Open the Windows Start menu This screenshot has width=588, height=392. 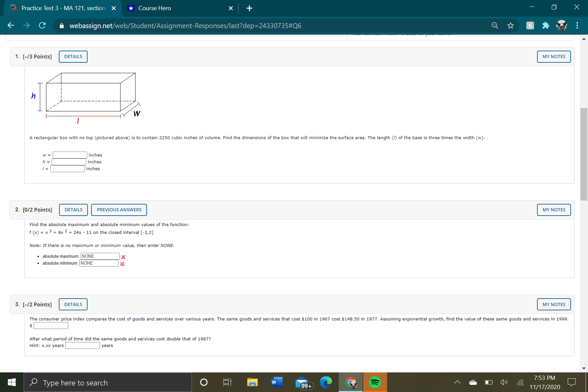(12, 382)
